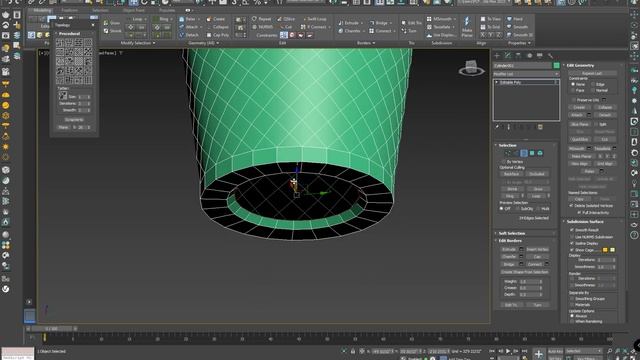Image resolution: width=640 pixels, height=360 pixels.
Task: Toggle Use NURMS Subdivision checkbox
Action: (572, 237)
